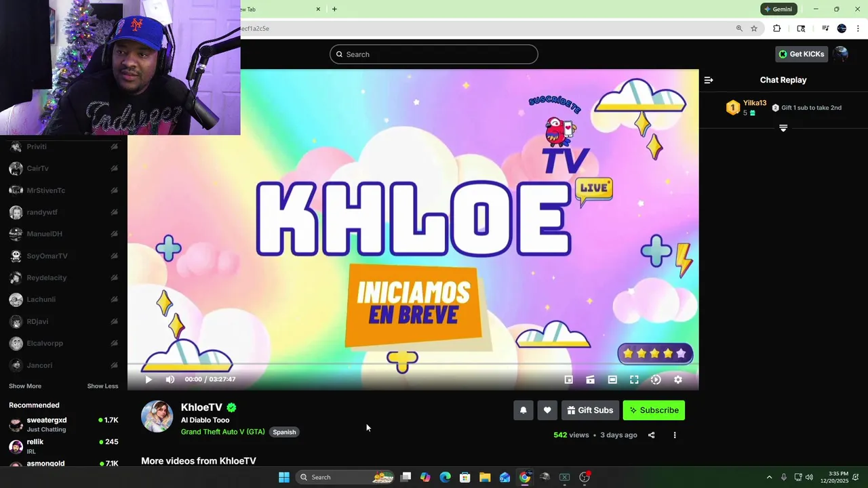
Task: Open ManuelDH channel in sidebar
Action: pyautogui.click(x=64, y=234)
